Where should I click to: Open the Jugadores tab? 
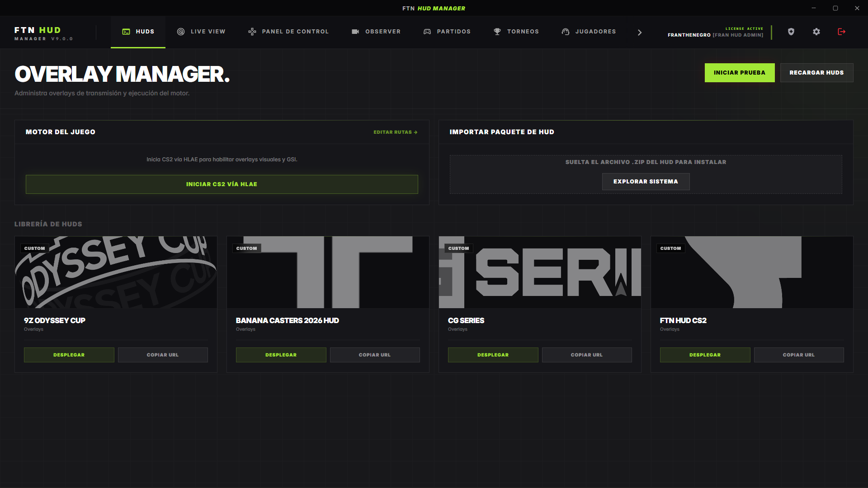[589, 32]
